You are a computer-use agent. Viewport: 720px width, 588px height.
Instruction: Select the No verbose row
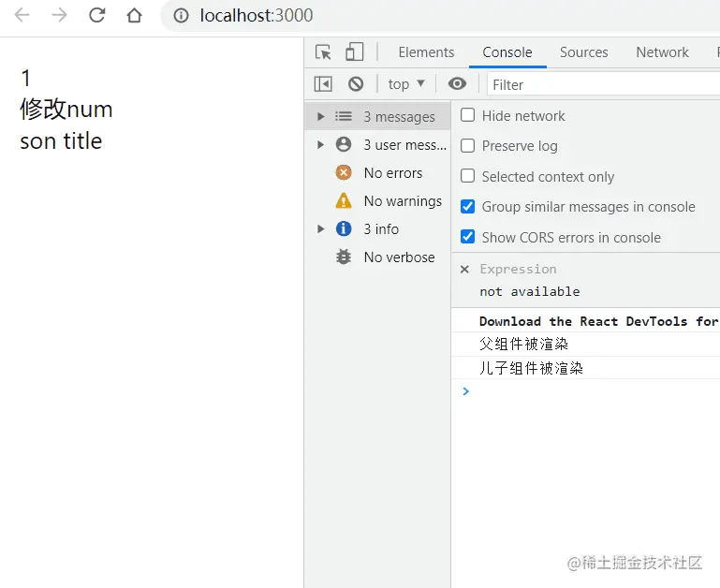tap(377, 257)
